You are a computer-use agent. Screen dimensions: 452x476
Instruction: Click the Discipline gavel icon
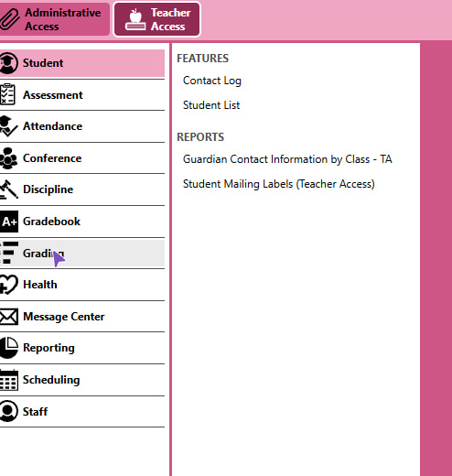9,189
